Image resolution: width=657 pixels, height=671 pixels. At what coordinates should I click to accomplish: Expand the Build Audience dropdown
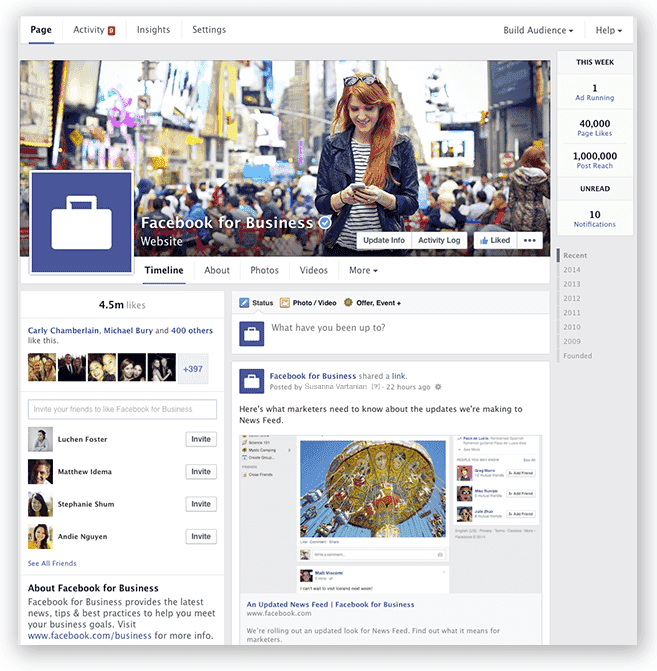[538, 30]
